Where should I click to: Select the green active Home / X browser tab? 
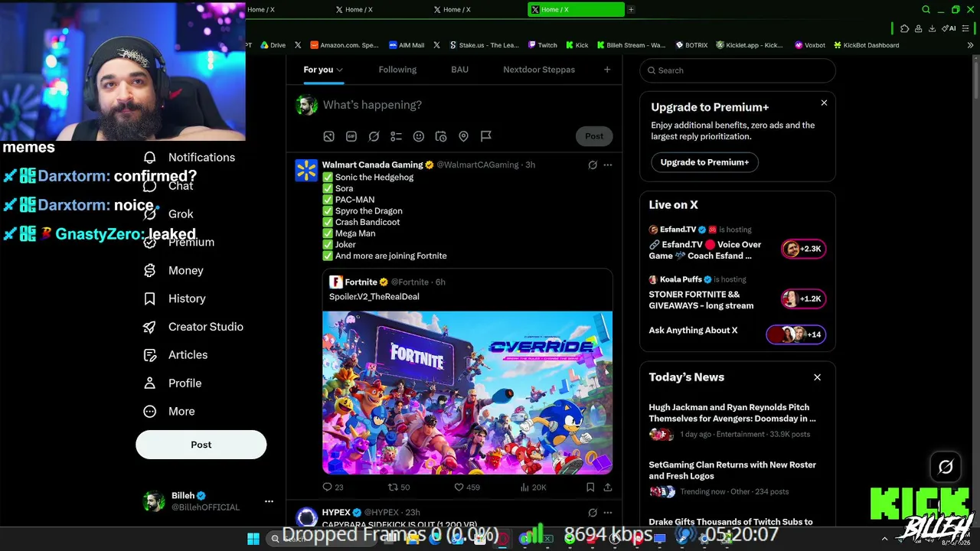tap(577, 9)
